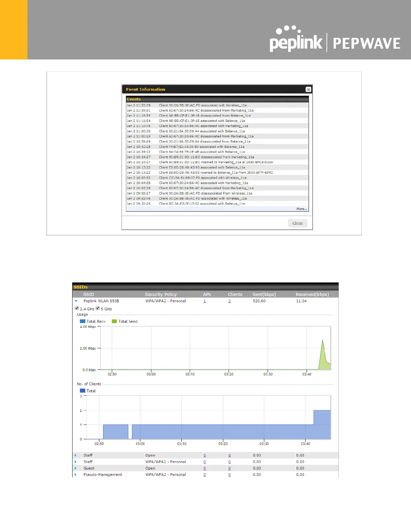Select the Jan 2 10:42:28 event row

point(217,146)
